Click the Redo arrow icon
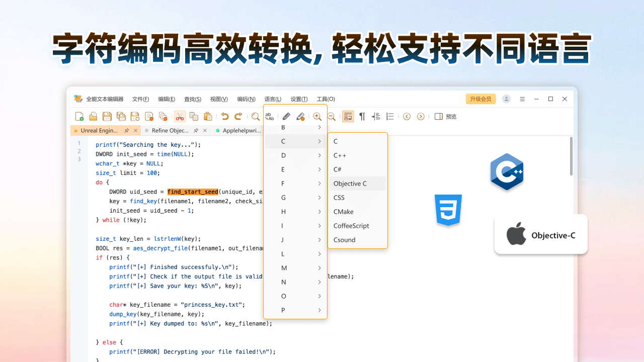644x362 pixels. coord(238,117)
